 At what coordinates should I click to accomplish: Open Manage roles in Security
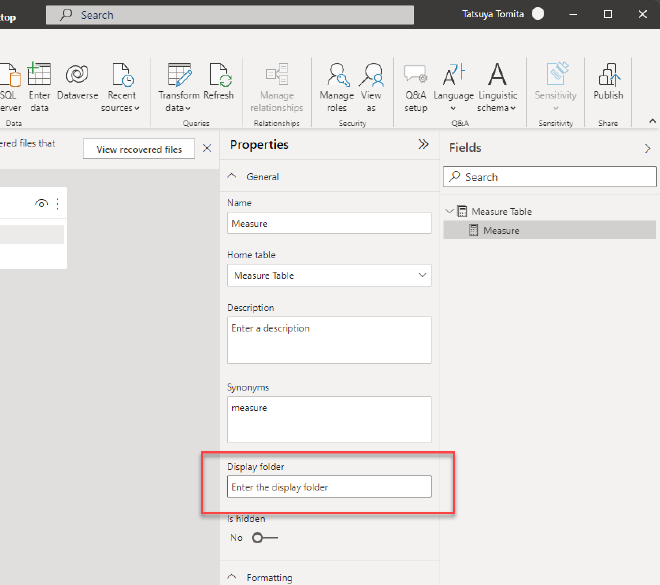(x=337, y=88)
